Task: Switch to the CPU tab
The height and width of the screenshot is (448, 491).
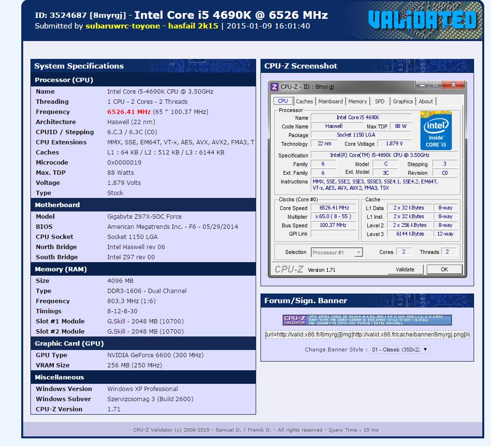Action: point(283,101)
